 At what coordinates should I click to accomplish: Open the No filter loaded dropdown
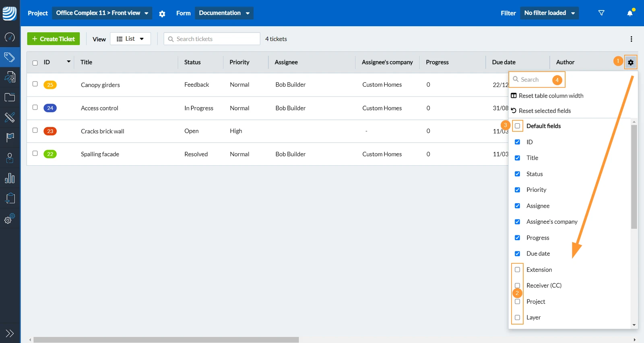point(549,13)
